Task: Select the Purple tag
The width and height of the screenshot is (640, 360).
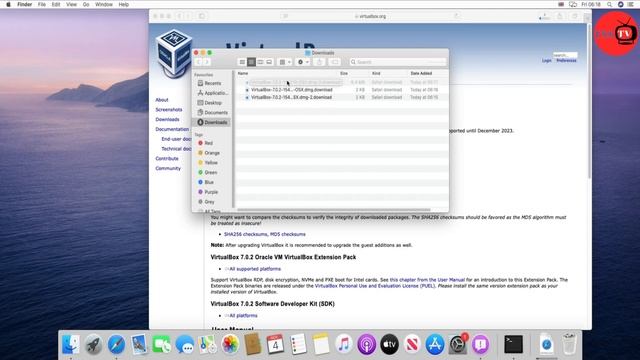Action: coord(208,192)
